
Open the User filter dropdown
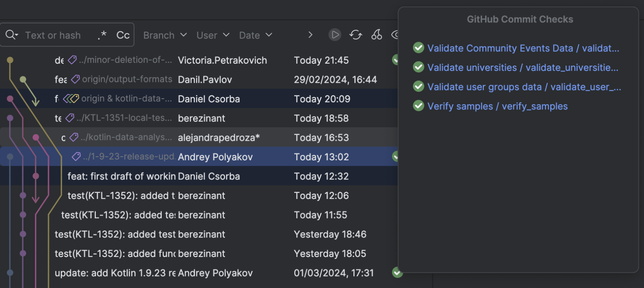[x=213, y=35]
